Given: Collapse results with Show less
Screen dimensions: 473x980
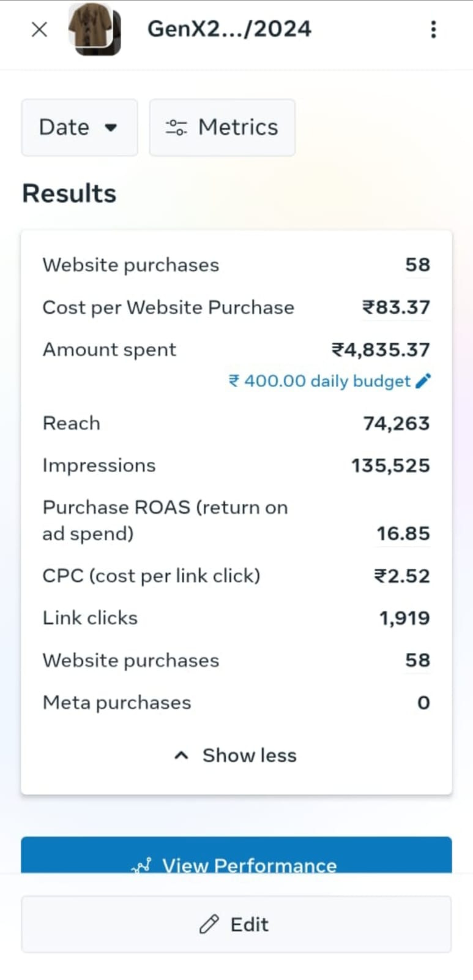Looking at the screenshot, I should click(236, 755).
